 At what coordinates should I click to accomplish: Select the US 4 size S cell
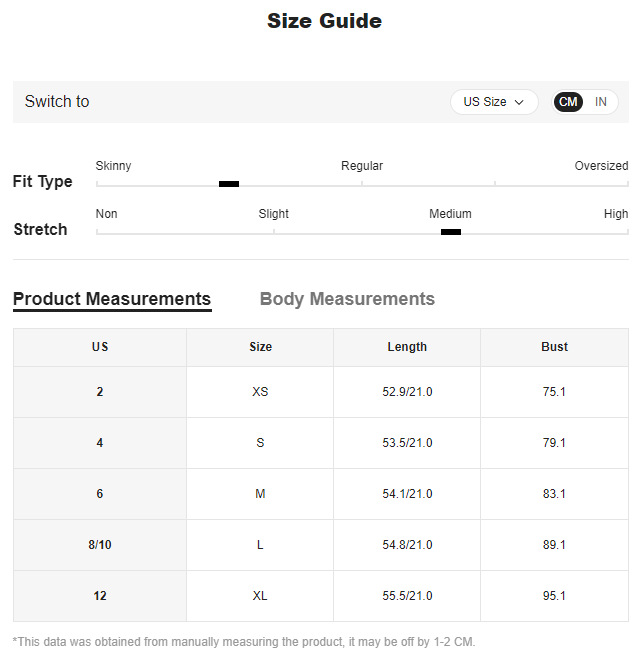[260, 443]
